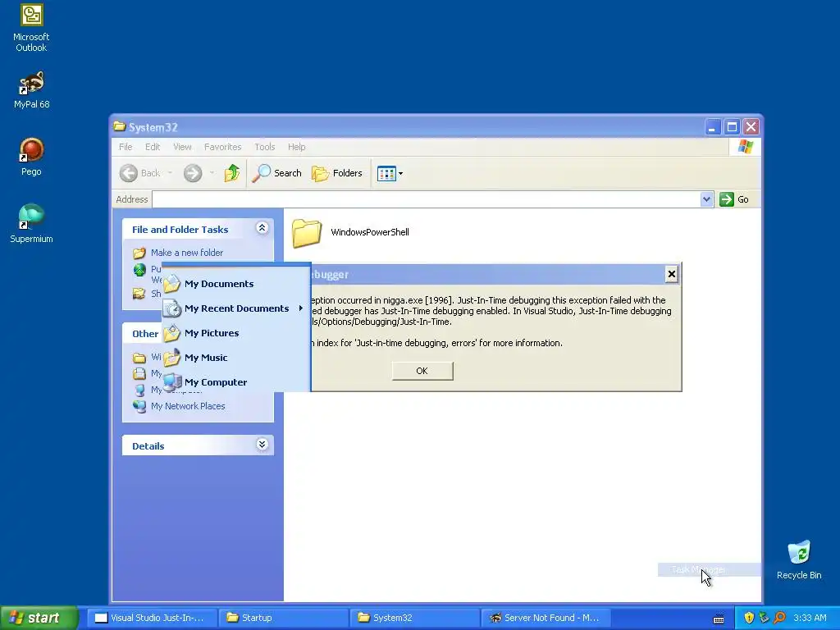Screen dimensions: 840x630
Task: Open the View menu
Action: click(x=182, y=147)
